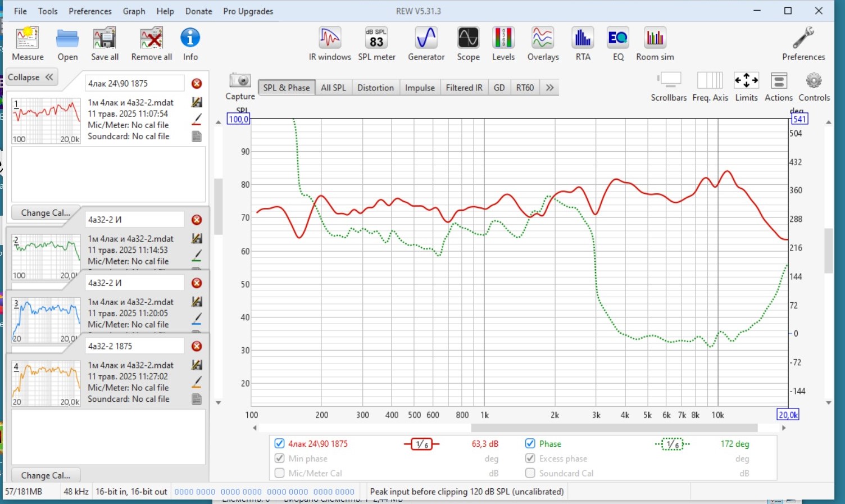Click Change Cal... under measurement 1
845x504 pixels.
click(46, 213)
